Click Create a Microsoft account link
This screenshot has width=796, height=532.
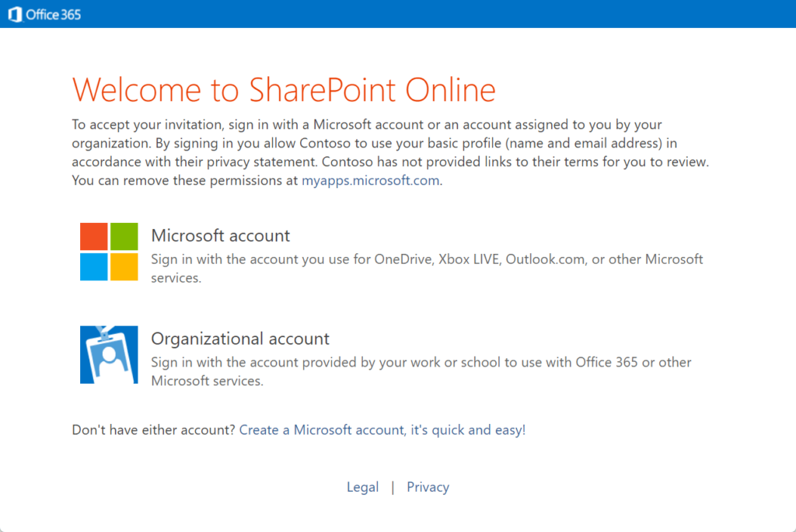[382, 430]
